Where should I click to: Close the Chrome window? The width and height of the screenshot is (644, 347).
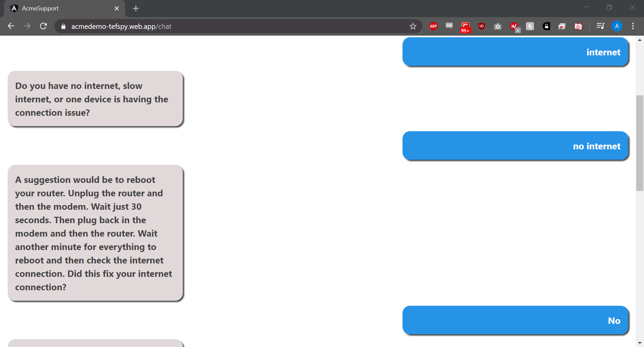632,7
